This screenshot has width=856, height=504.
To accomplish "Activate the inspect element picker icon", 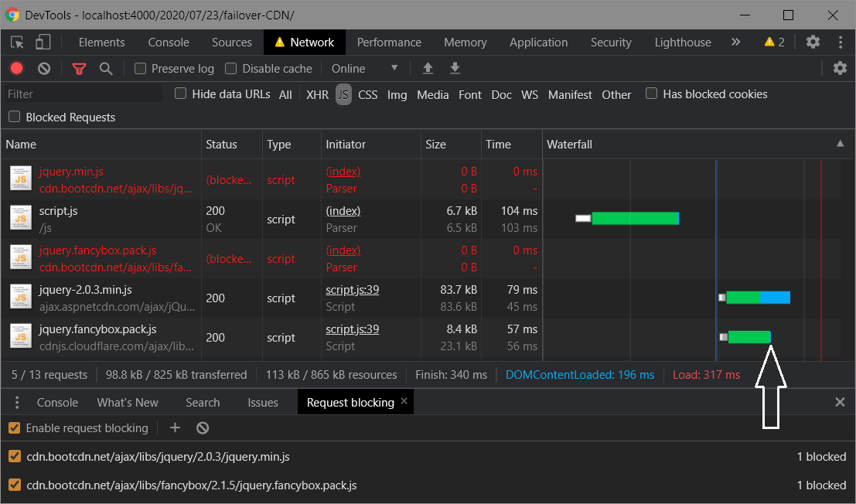I will tap(18, 43).
